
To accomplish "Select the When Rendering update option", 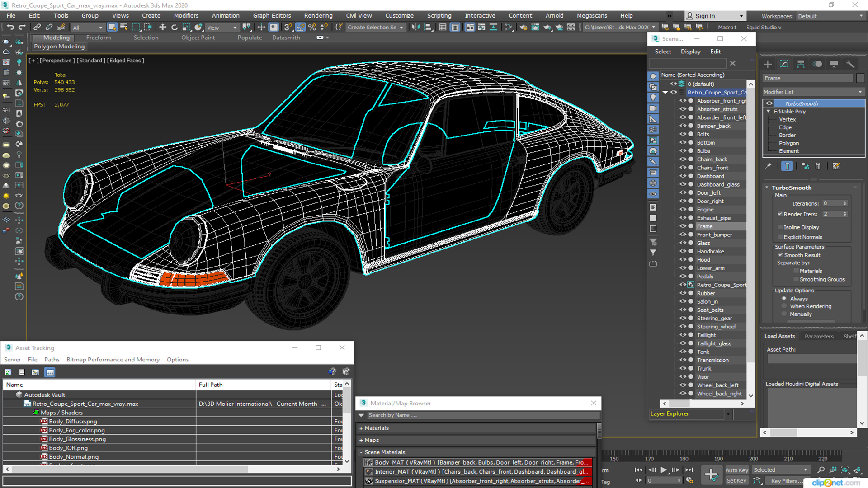I will pyautogui.click(x=784, y=306).
